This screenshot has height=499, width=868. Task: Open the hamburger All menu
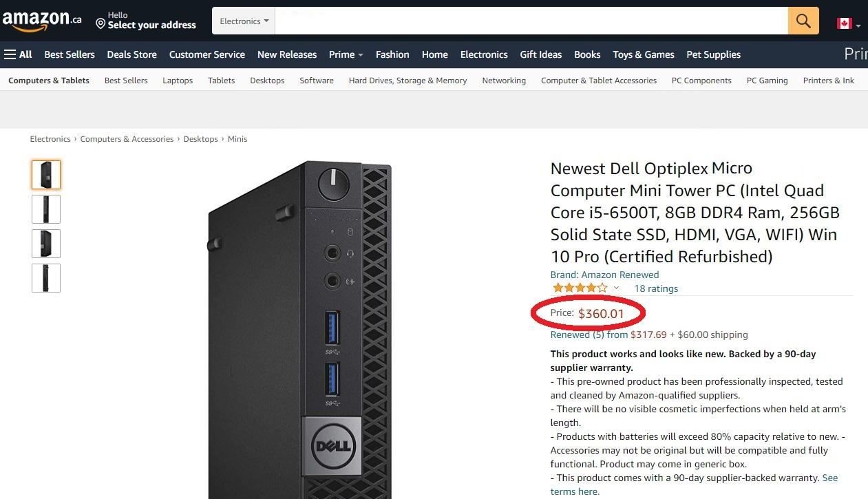coord(18,54)
